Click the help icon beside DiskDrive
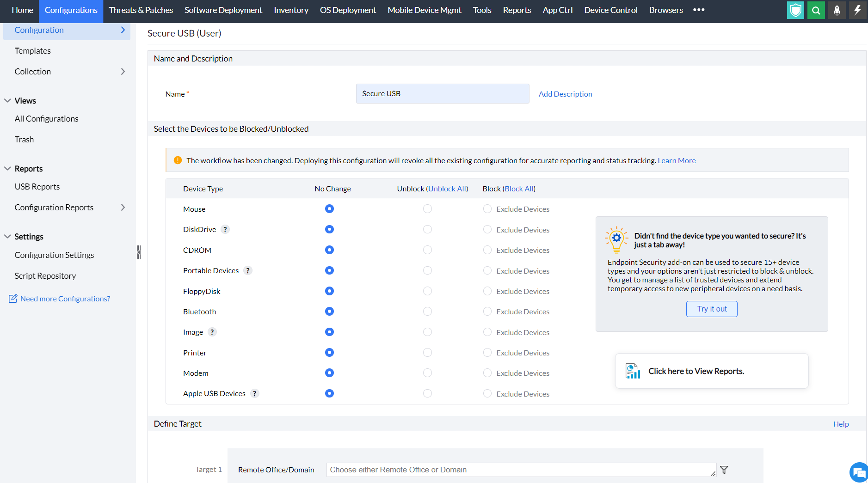Image resolution: width=868 pixels, height=483 pixels. [x=225, y=230]
